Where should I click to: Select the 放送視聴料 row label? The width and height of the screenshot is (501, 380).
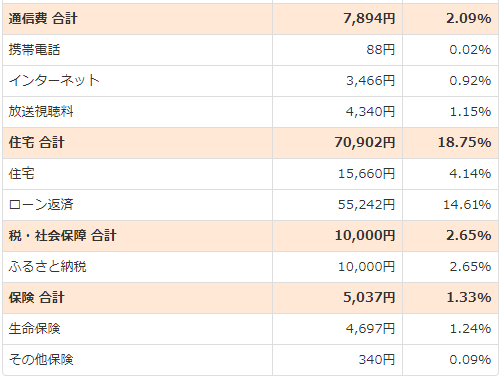pyautogui.click(x=41, y=112)
